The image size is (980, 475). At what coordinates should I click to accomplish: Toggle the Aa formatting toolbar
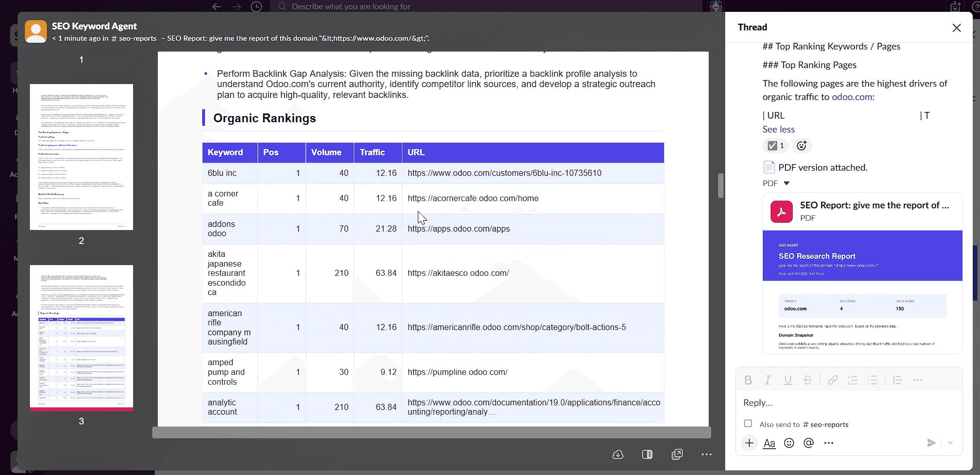769,443
